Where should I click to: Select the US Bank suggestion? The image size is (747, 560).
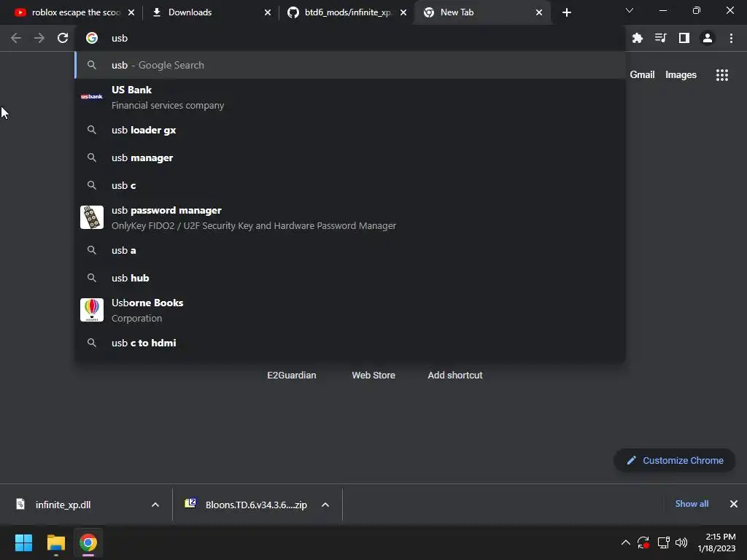coord(350,98)
